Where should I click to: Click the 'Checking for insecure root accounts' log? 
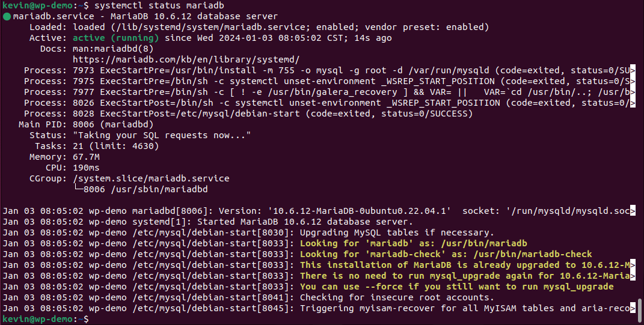[x=397, y=297]
